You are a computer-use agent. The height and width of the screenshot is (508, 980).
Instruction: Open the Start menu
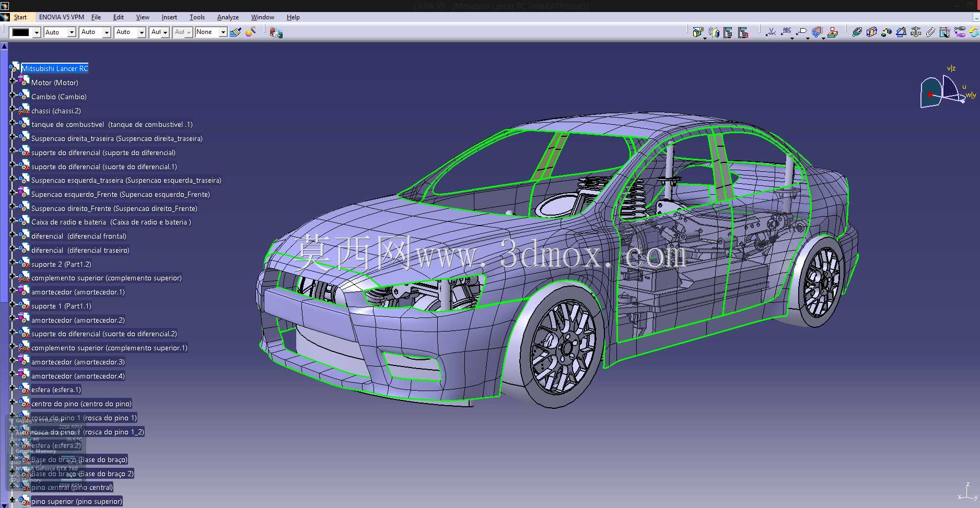click(x=20, y=17)
